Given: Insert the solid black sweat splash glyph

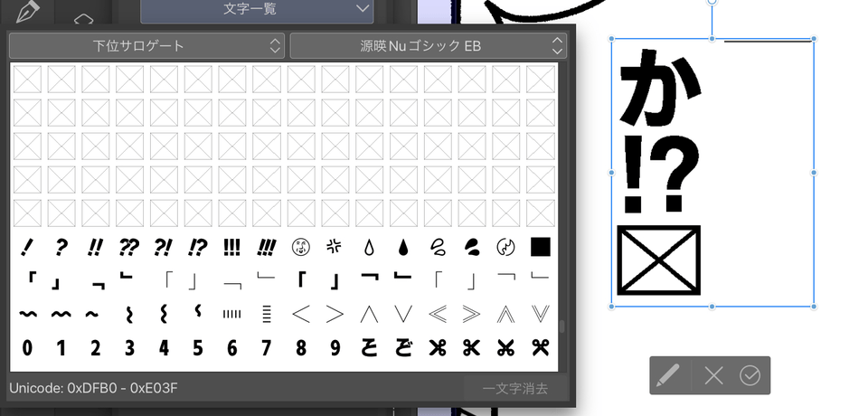Looking at the screenshot, I should coord(472,247).
